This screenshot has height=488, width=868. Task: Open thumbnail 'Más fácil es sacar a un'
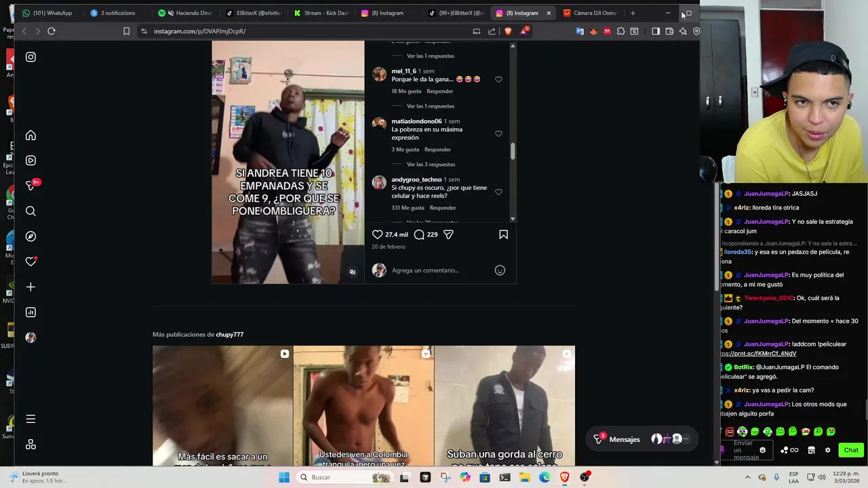click(223, 406)
